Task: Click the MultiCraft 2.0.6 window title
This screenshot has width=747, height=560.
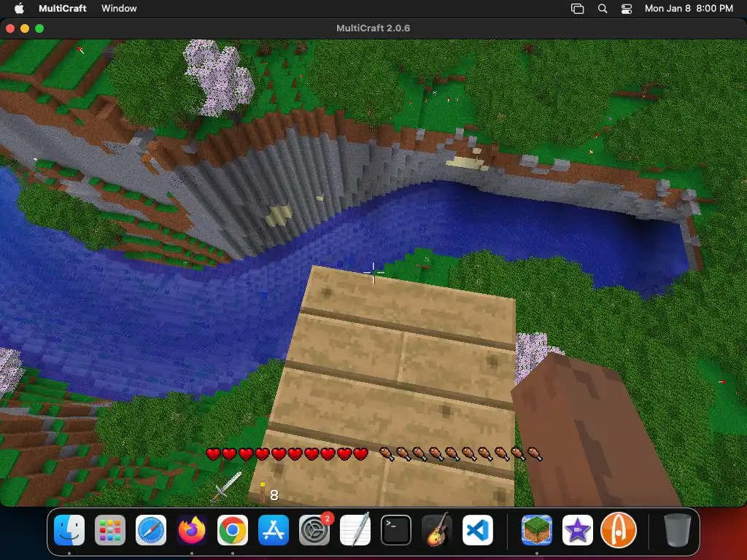Action: 373,28
